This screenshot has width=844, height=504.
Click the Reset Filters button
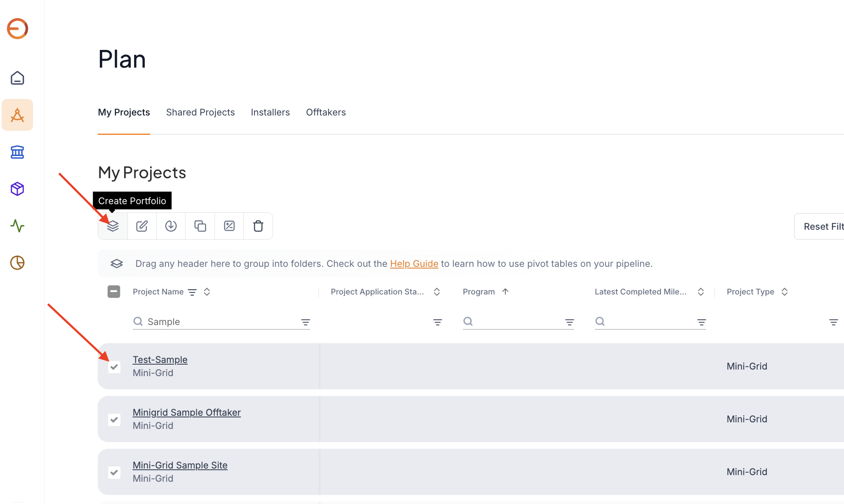(821, 226)
